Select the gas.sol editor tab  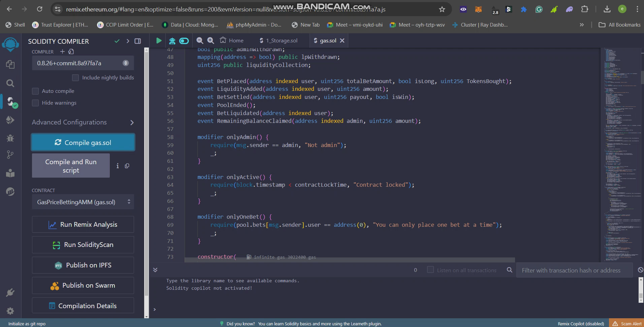click(x=325, y=41)
